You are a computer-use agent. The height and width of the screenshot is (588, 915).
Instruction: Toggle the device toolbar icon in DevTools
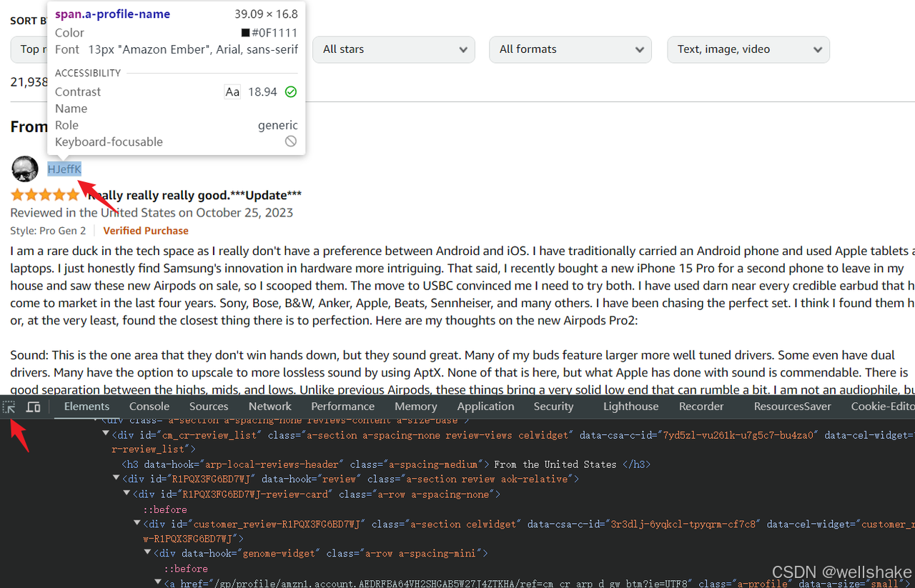(x=33, y=407)
